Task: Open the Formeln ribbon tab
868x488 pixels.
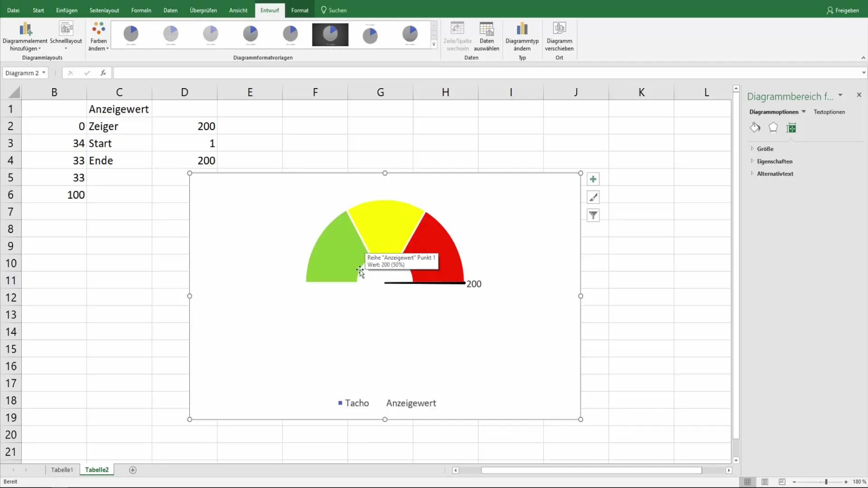Action: 141,10
